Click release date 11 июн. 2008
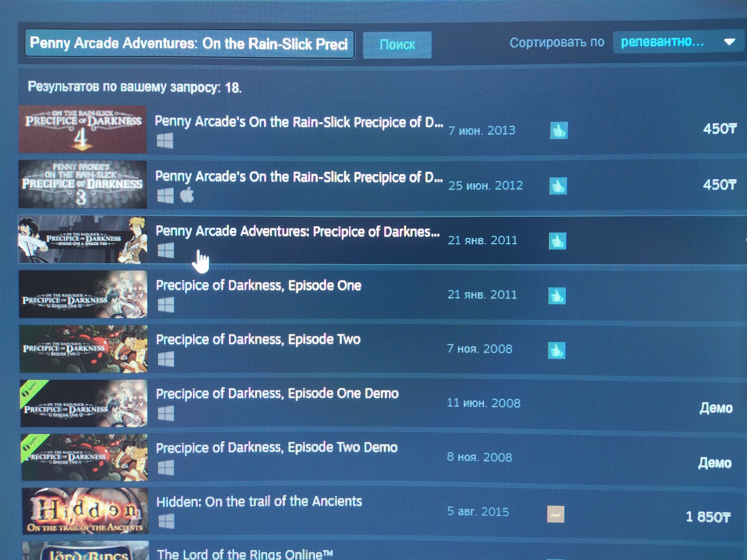Screen dimensions: 747x560 coord(484,403)
